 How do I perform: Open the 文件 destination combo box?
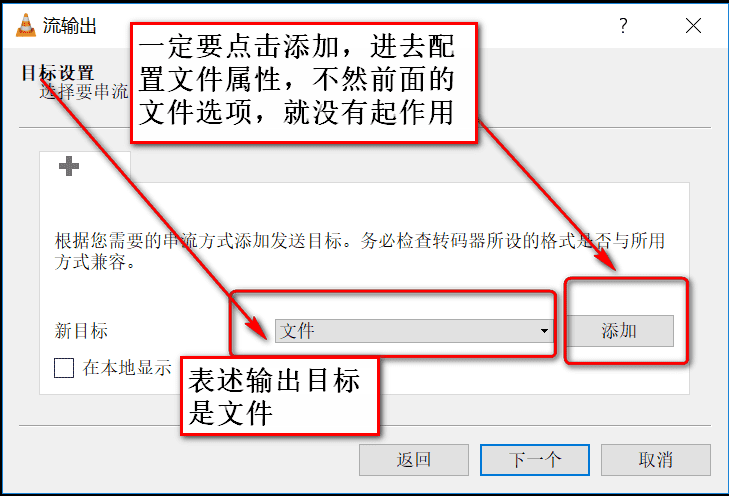414,331
